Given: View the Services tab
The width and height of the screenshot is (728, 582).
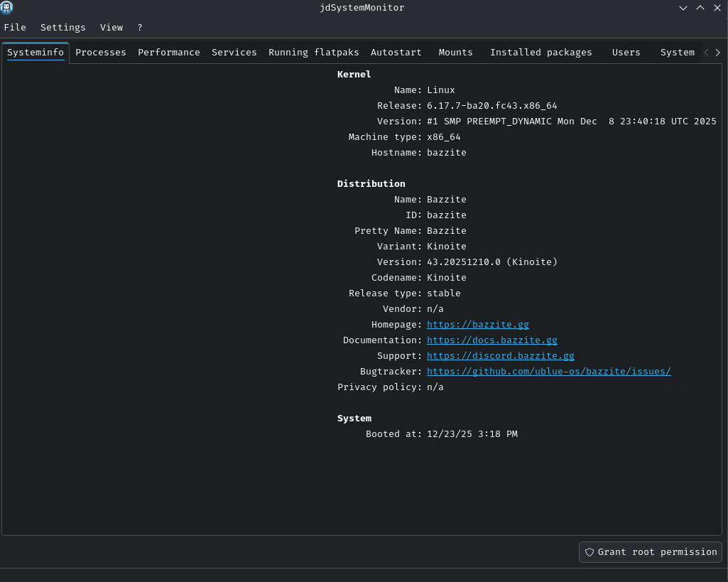Looking at the screenshot, I should point(234,52).
